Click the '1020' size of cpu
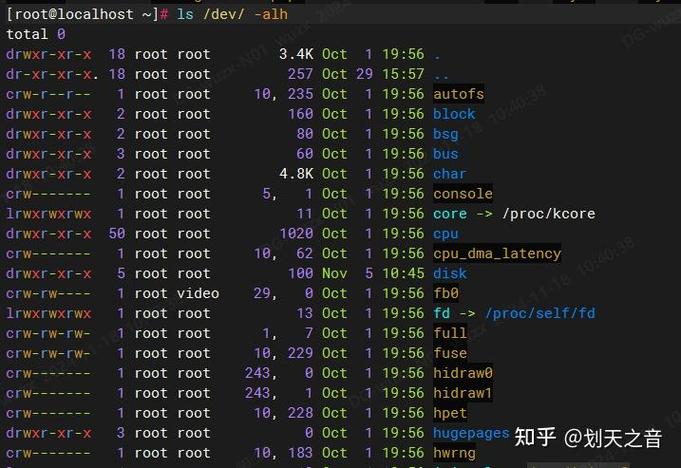The width and height of the screenshot is (681, 468). pyautogui.click(x=296, y=234)
